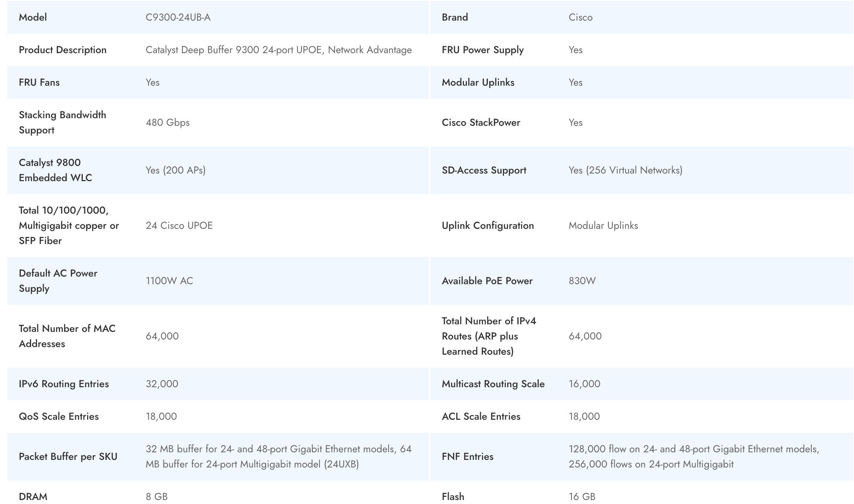Viewport: 854px width, 504px height.
Task: Click the FNF Entries flow description text
Action: point(693,457)
